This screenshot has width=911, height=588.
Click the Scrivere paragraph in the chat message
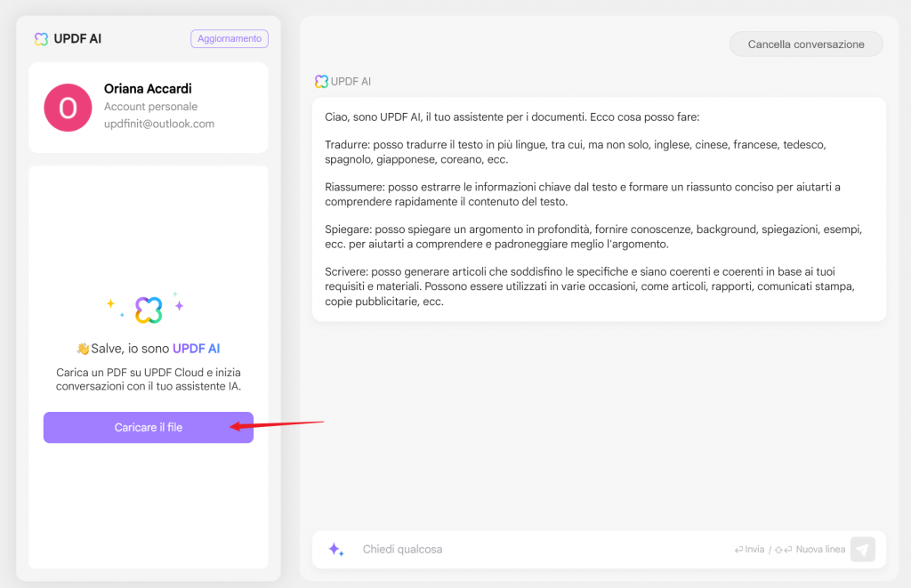coord(585,286)
